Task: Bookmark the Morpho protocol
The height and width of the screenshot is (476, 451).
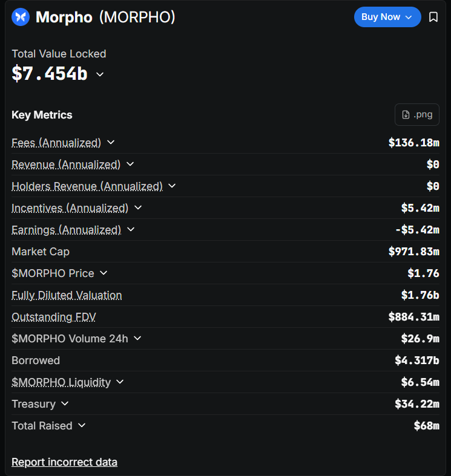Action: [x=433, y=17]
